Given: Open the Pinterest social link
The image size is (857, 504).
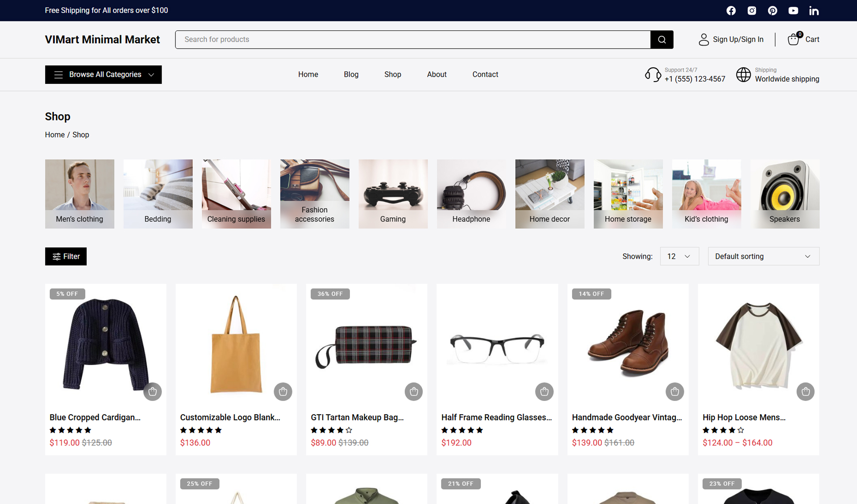Looking at the screenshot, I should point(773,10).
